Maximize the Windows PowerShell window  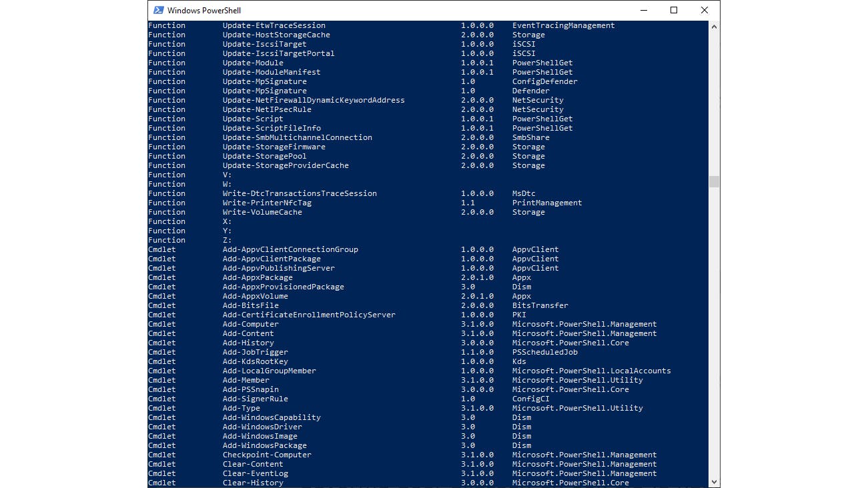tap(674, 10)
